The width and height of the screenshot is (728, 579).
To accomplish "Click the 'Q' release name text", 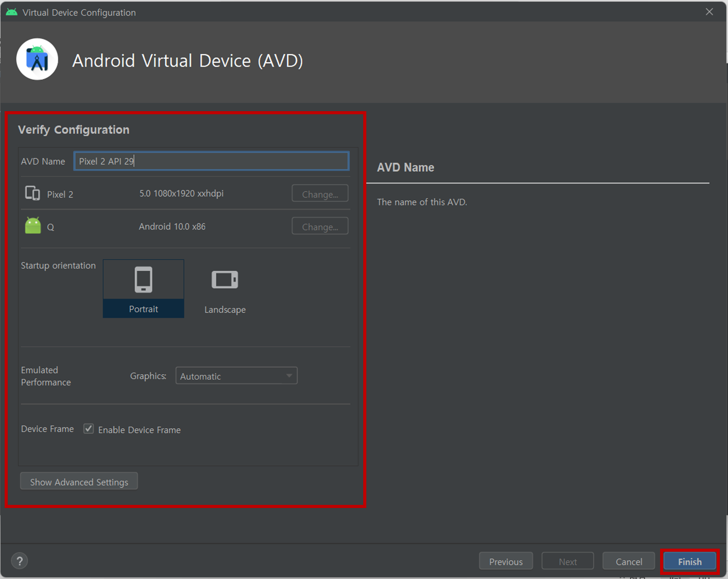I will [x=50, y=227].
